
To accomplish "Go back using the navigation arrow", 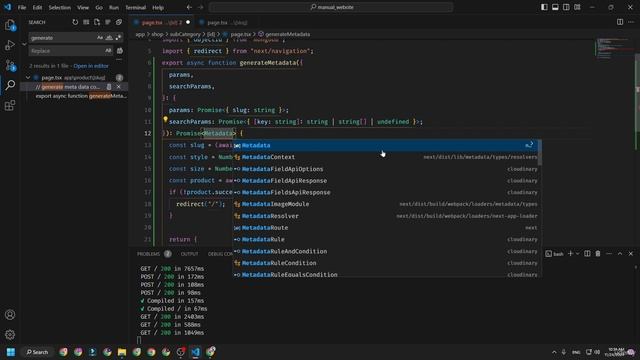I will point(189,7).
